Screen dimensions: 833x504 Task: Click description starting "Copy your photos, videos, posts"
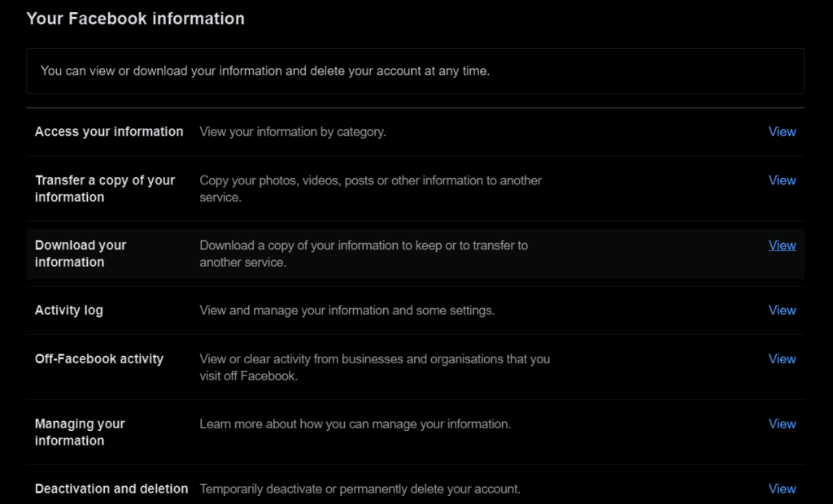tap(371, 189)
